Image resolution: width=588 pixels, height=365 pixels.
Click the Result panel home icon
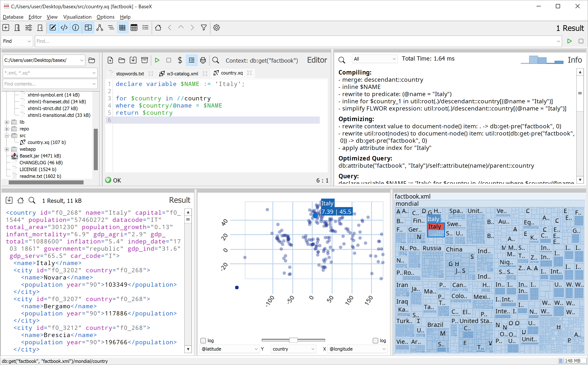[21, 200]
